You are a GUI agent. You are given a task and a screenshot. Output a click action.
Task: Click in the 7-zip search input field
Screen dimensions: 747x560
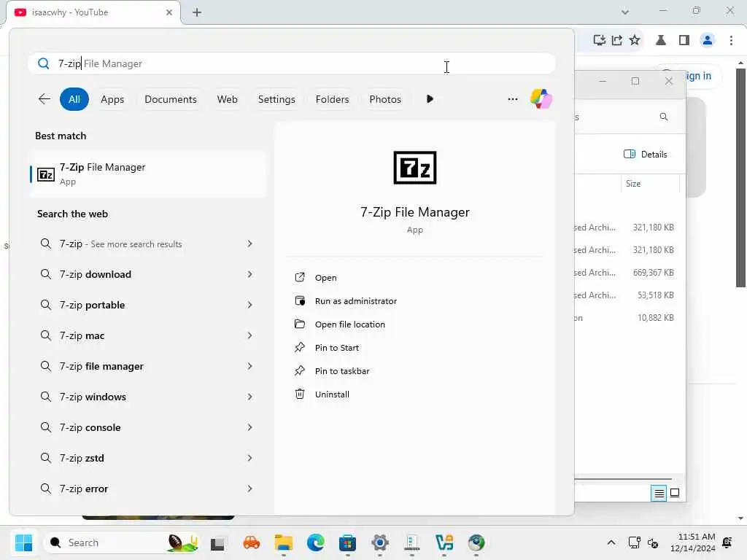click(x=292, y=64)
